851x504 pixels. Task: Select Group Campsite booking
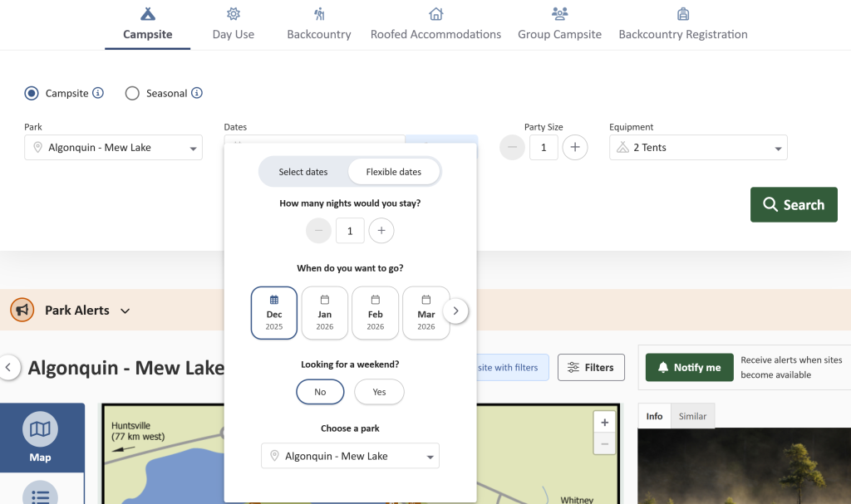[x=559, y=23]
